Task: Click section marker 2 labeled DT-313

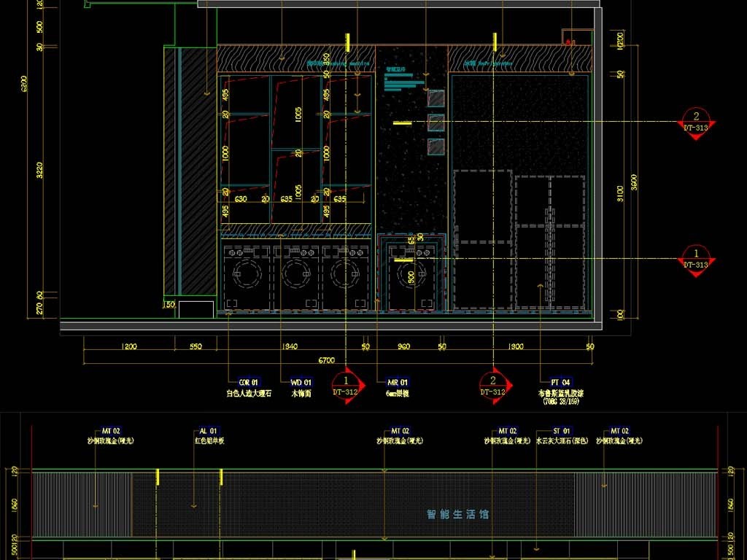Action: coord(695,122)
